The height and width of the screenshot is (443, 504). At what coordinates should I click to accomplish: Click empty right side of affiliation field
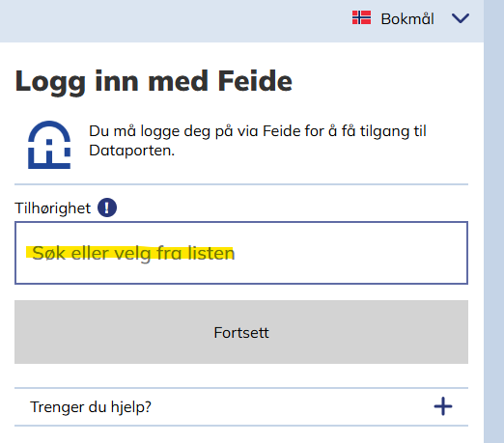(350, 253)
